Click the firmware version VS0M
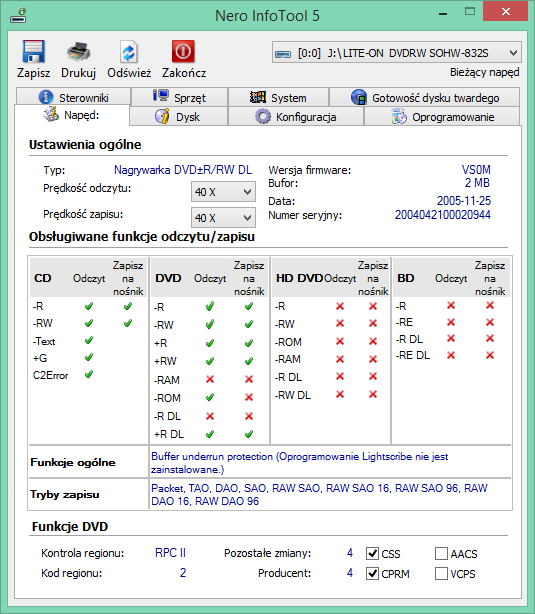Screen dimensions: 535x614 click(476, 170)
